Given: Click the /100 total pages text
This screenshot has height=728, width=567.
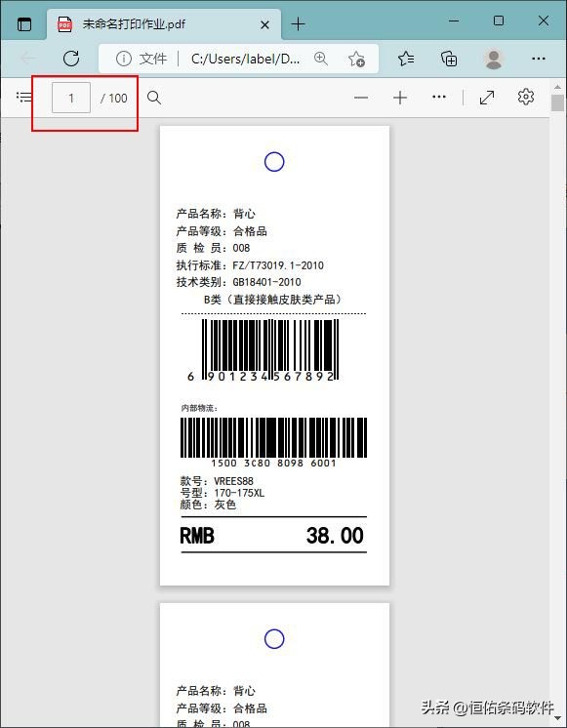Looking at the screenshot, I should pos(114,98).
